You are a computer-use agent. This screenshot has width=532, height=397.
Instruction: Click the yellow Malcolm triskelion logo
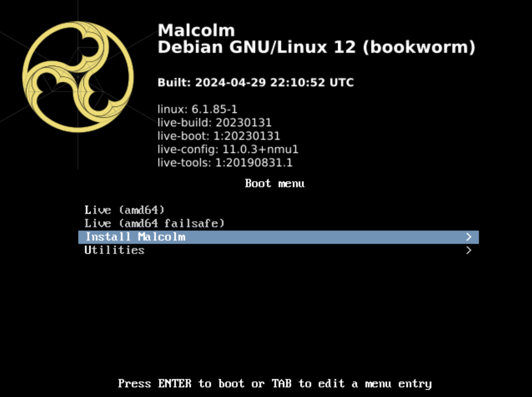point(78,77)
